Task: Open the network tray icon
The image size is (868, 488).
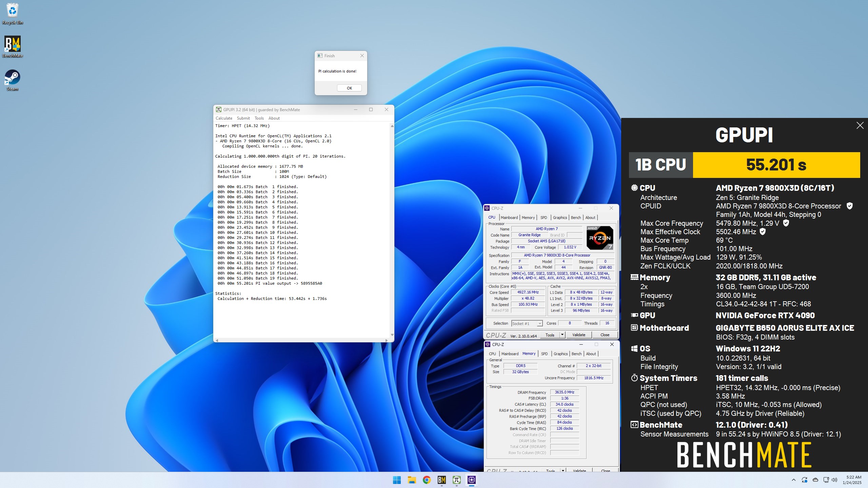Action: pyautogui.click(x=826, y=480)
